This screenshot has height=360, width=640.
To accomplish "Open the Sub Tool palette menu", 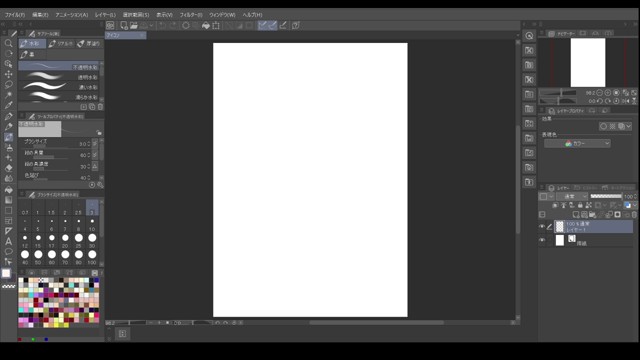I will point(22,33).
